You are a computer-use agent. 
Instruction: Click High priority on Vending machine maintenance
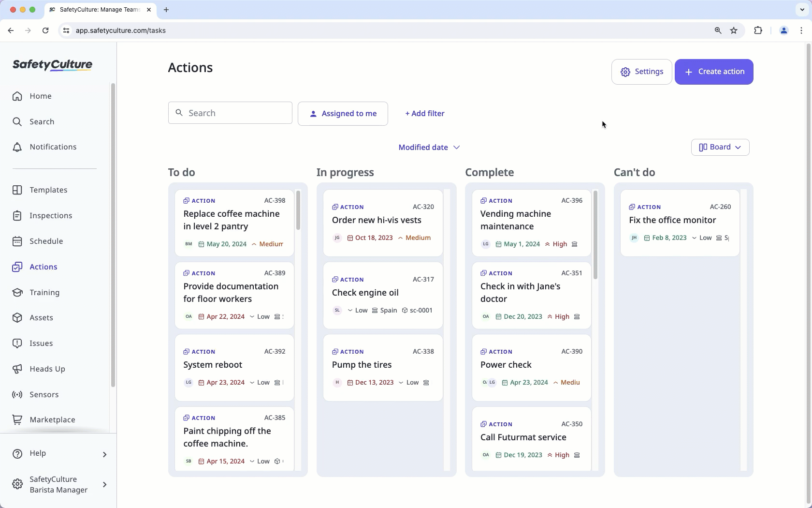point(556,244)
